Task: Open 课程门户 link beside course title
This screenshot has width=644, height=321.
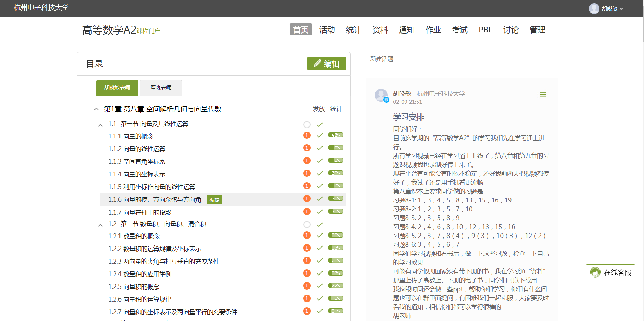Action: pyautogui.click(x=149, y=31)
